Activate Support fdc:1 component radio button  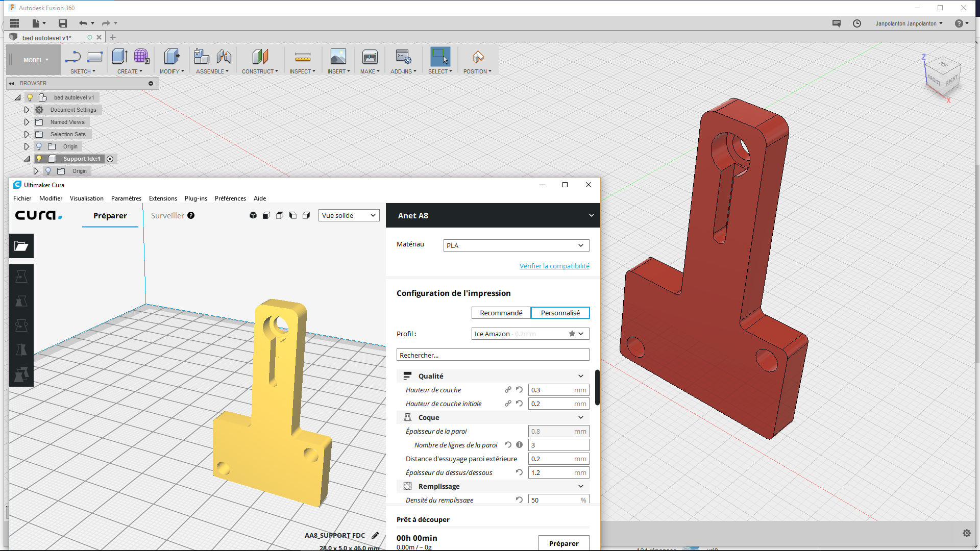pyautogui.click(x=110, y=159)
